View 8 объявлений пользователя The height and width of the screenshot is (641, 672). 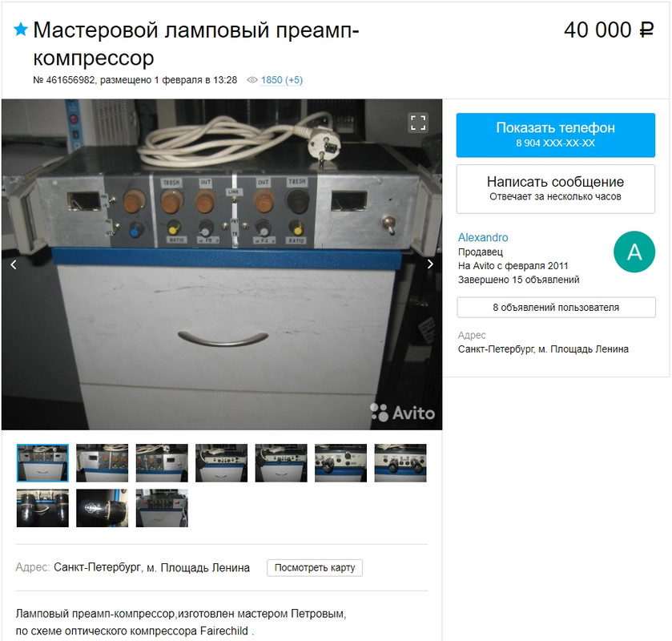click(x=557, y=308)
